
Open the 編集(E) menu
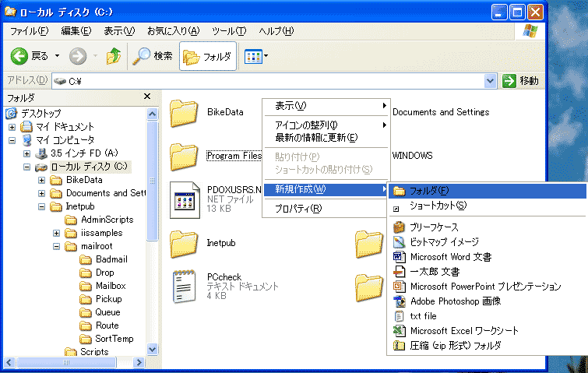coord(76,31)
